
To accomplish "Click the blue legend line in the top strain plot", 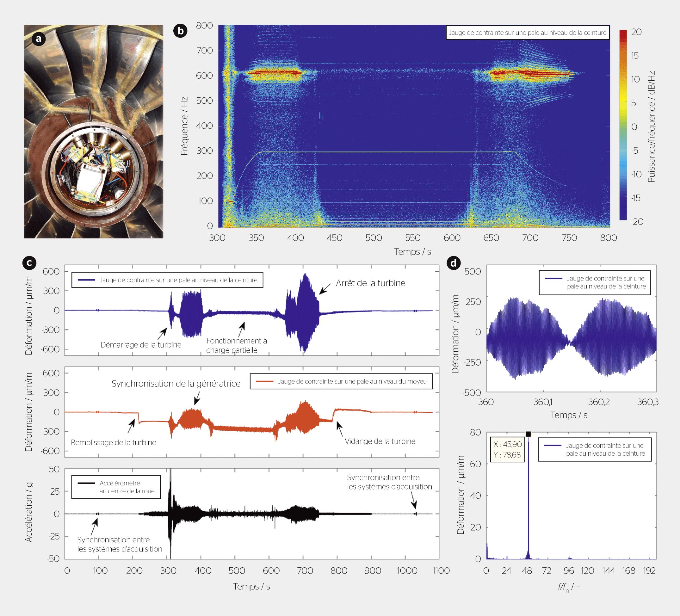I will point(86,280).
